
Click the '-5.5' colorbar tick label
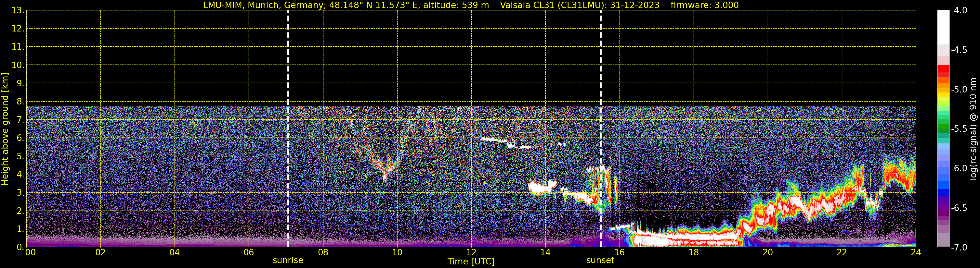click(x=959, y=129)
